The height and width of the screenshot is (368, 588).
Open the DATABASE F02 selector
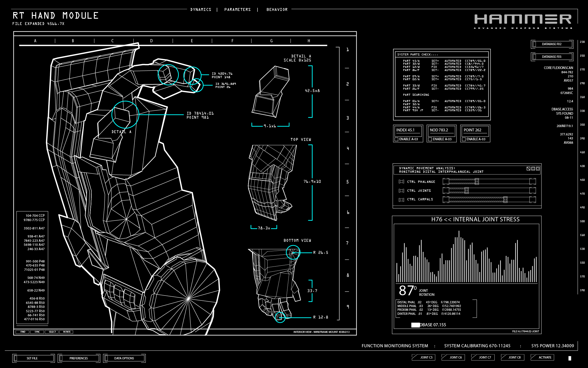click(552, 44)
